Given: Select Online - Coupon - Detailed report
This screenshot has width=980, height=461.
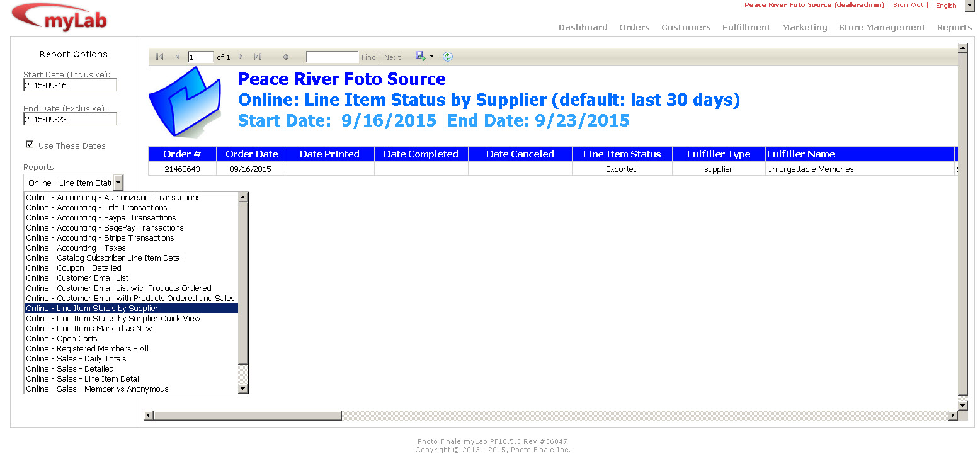Looking at the screenshot, I should tap(132, 268).
